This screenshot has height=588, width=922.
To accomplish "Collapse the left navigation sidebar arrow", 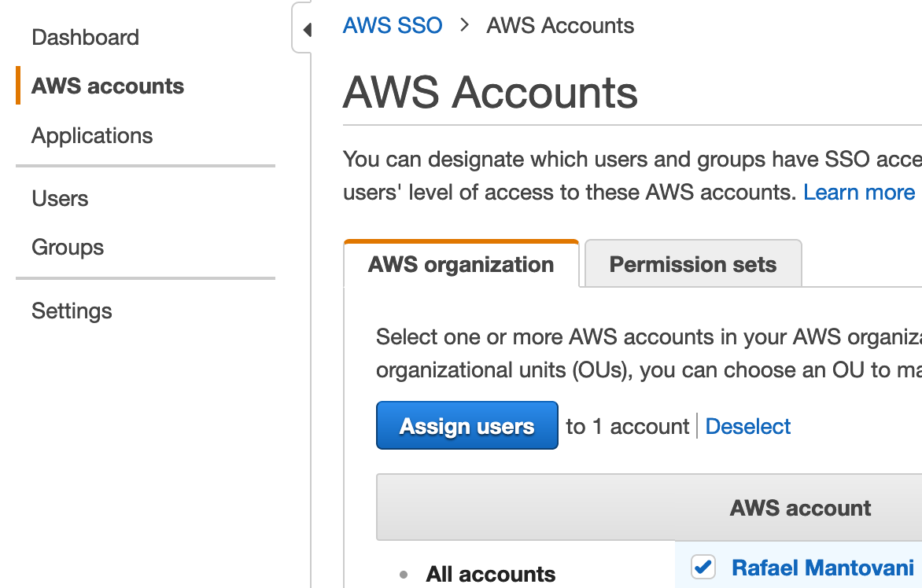I will (306, 30).
